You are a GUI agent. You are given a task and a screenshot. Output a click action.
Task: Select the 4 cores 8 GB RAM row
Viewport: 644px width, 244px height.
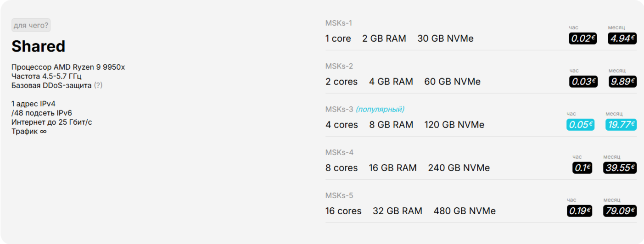tap(481, 119)
